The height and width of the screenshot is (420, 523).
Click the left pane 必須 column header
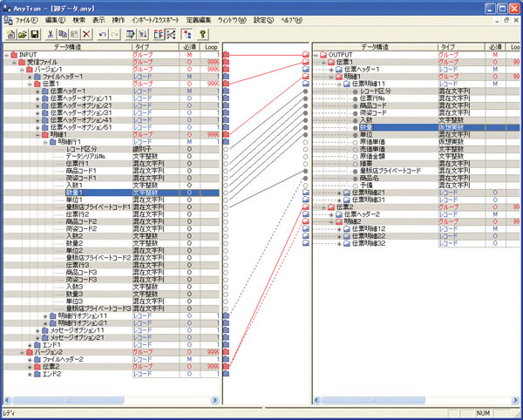point(190,47)
